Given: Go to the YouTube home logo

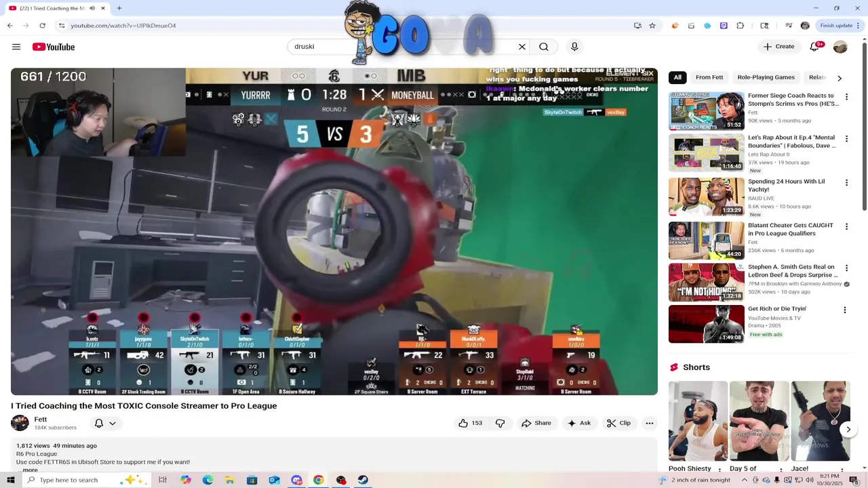Looking at the screenshot, I should pos(54,47).
